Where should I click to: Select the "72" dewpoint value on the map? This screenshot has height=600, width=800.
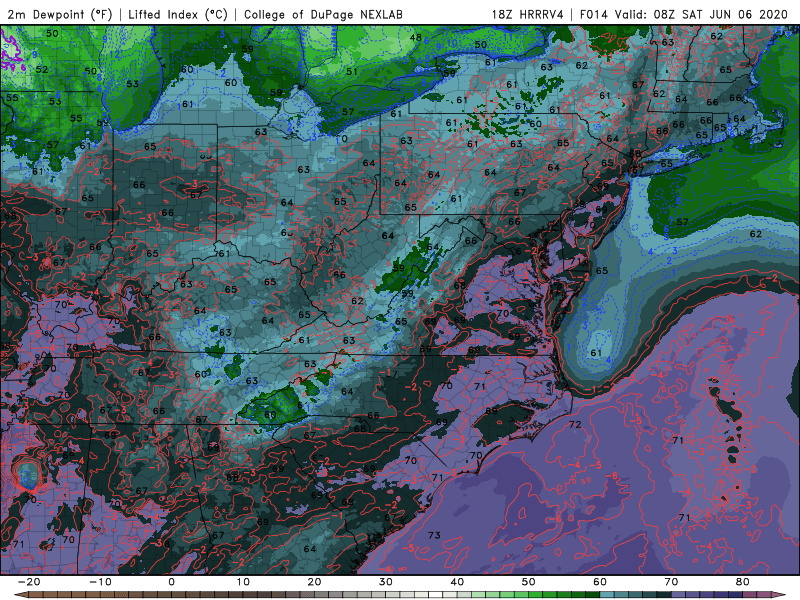(575, 424)
